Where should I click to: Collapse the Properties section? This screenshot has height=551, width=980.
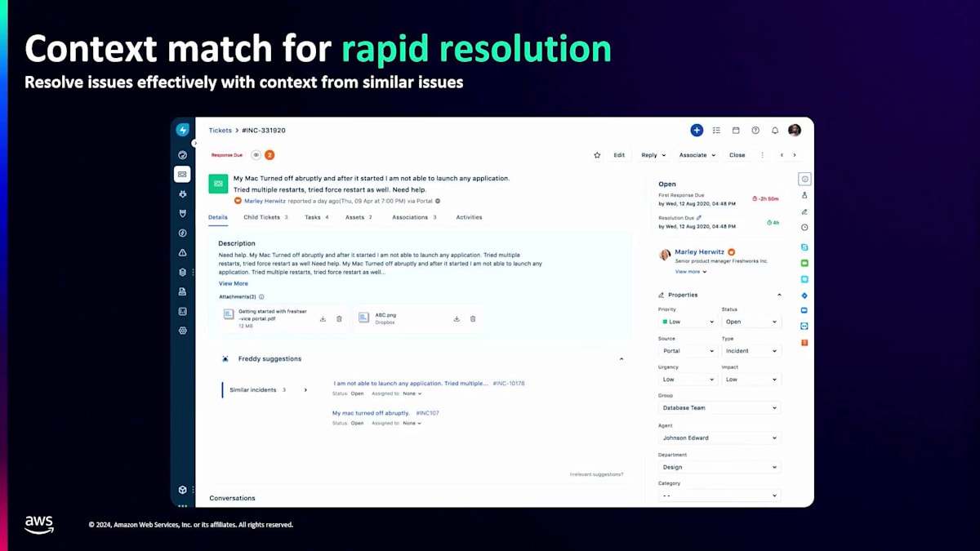click(779, 295)
